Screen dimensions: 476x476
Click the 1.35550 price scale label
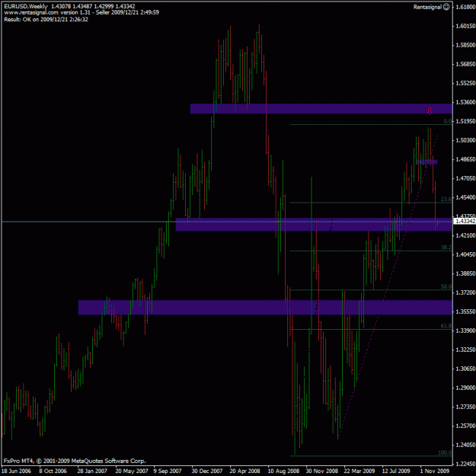pyautogui.click(x=465, y=311)
